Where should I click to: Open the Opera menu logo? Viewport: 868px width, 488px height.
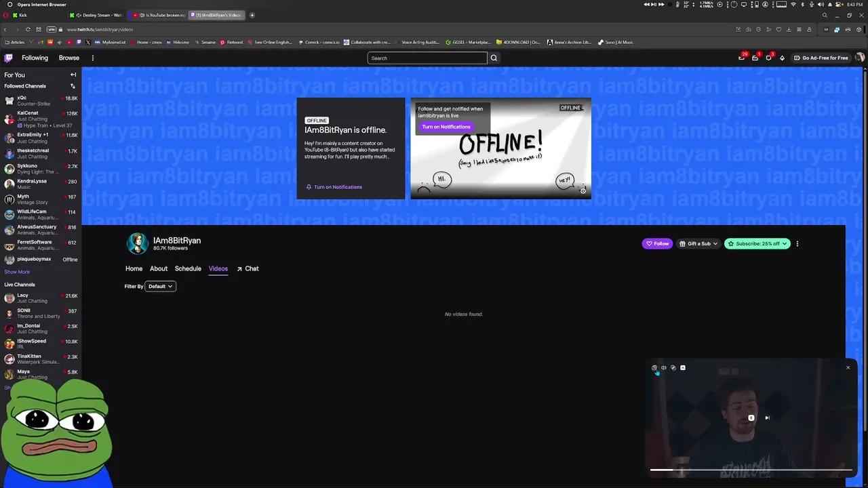coord(6,15)
